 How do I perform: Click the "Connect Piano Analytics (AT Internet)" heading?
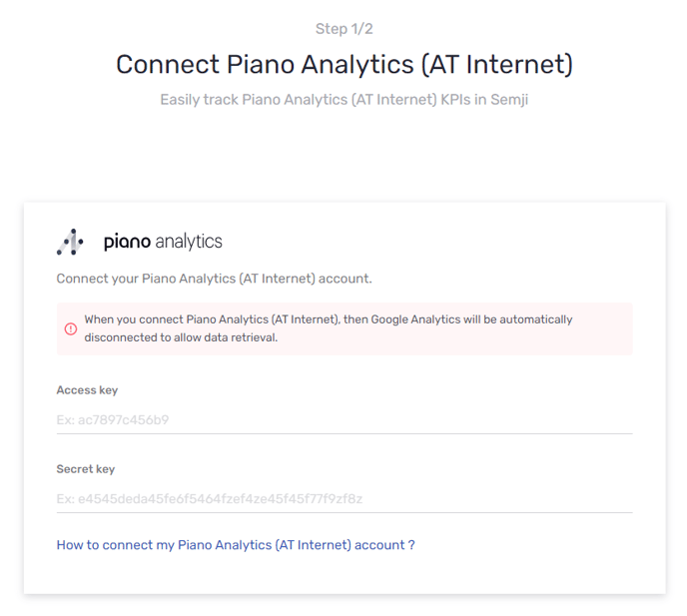click(x=343, y=65)
